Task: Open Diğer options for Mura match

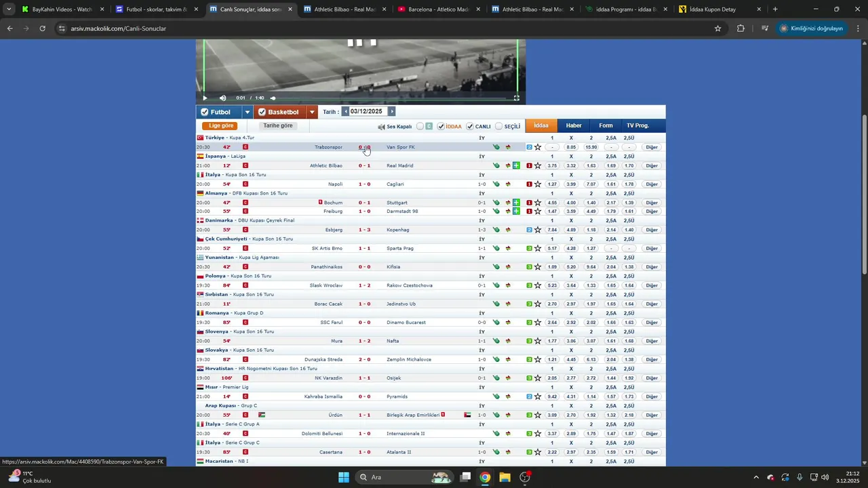Action: [652, 341]
